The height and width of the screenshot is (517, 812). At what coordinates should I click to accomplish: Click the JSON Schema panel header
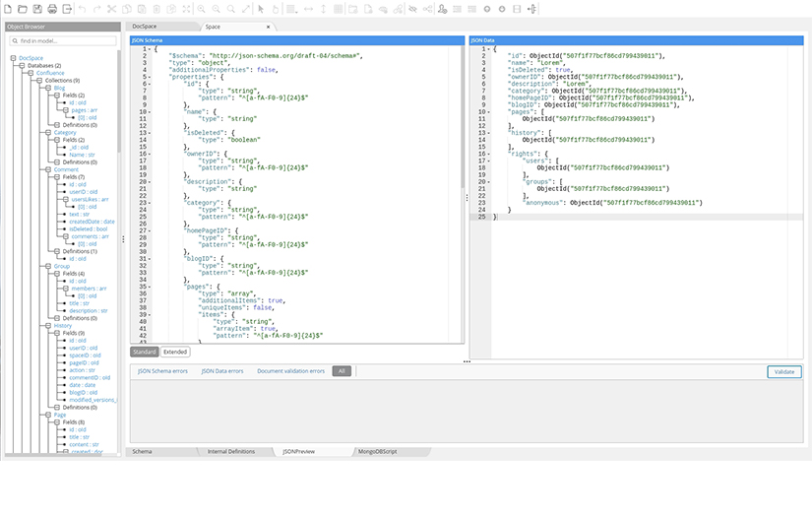[297, 40]
